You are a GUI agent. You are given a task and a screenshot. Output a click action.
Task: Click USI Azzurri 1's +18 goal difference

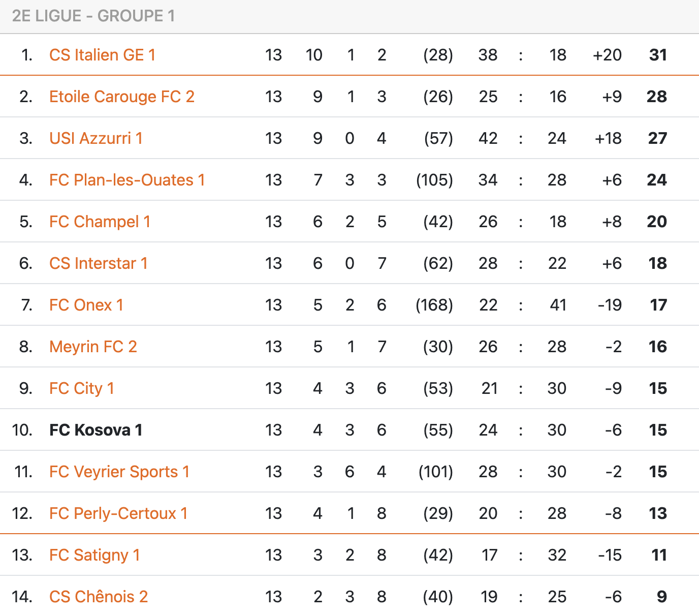[x=608, y=138]
